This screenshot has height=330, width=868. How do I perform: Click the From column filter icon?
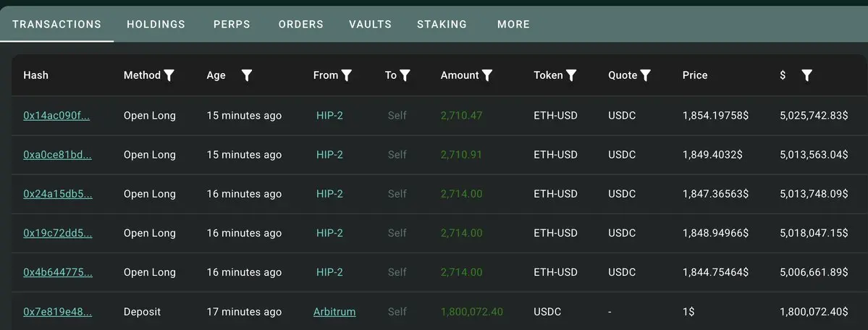click(347, 75)
